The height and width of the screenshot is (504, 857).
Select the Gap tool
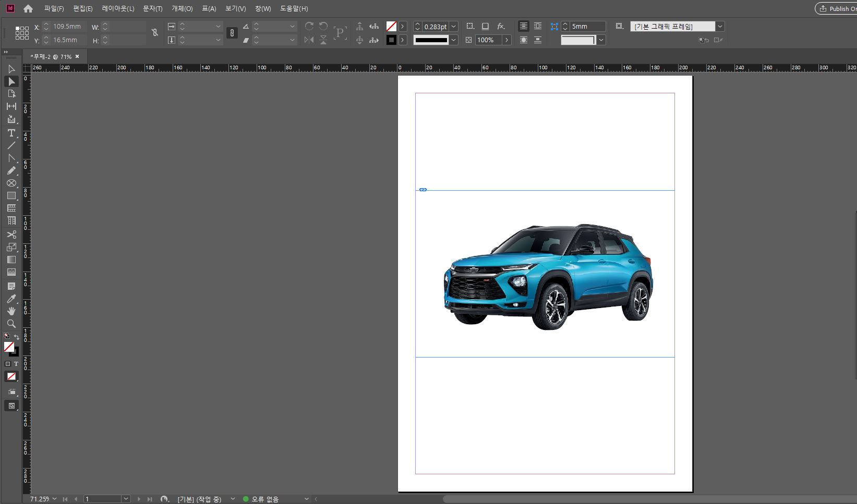(x=11, y=106)
